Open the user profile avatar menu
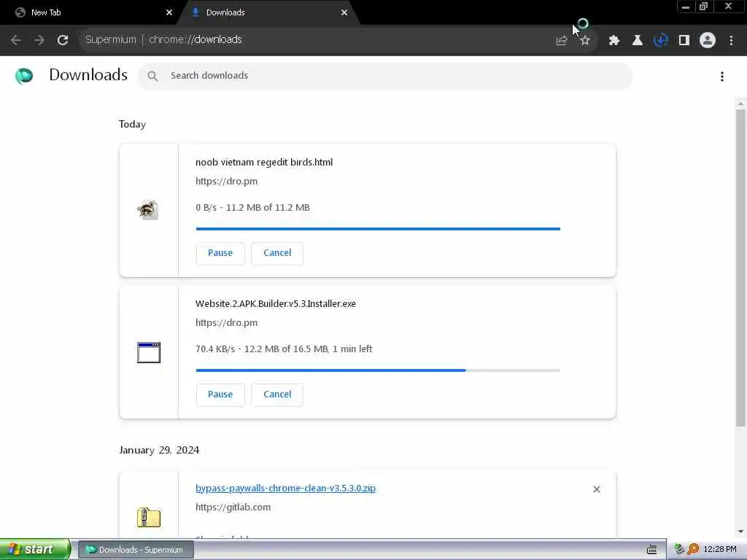747x560 pixels. pyautogui.click(x=708, y=41)
